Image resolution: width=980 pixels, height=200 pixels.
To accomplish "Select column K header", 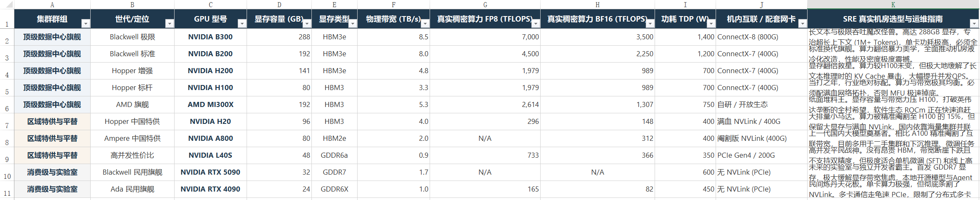I will coord(893,5).
